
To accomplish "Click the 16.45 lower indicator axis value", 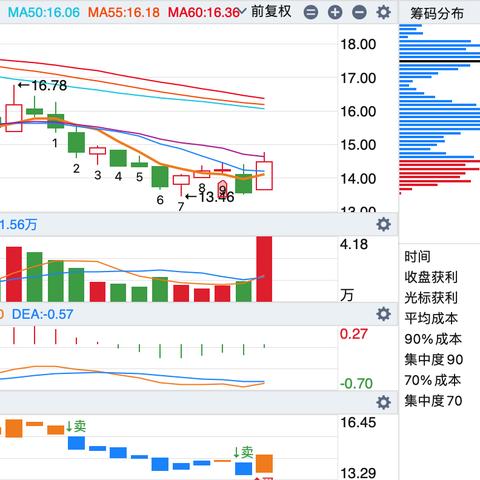I will pos(358,423).
